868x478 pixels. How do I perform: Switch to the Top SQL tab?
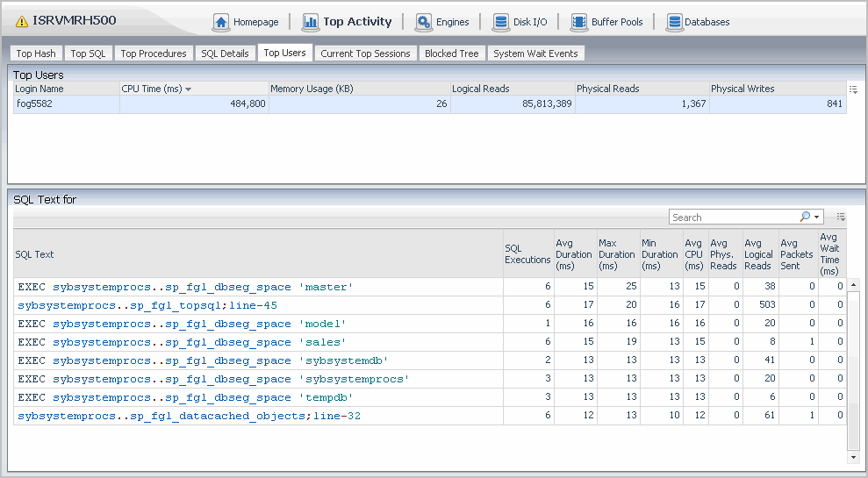(88, 54)
